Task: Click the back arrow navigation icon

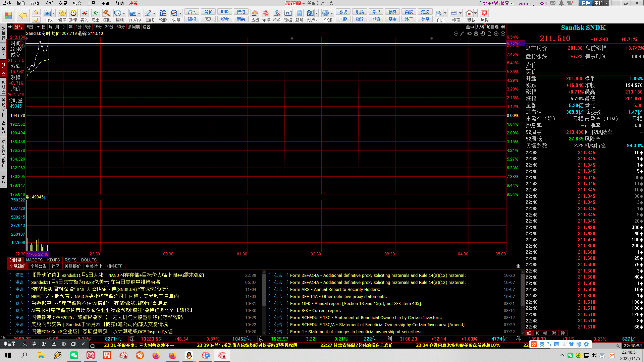Action: [x=23, y=15]
